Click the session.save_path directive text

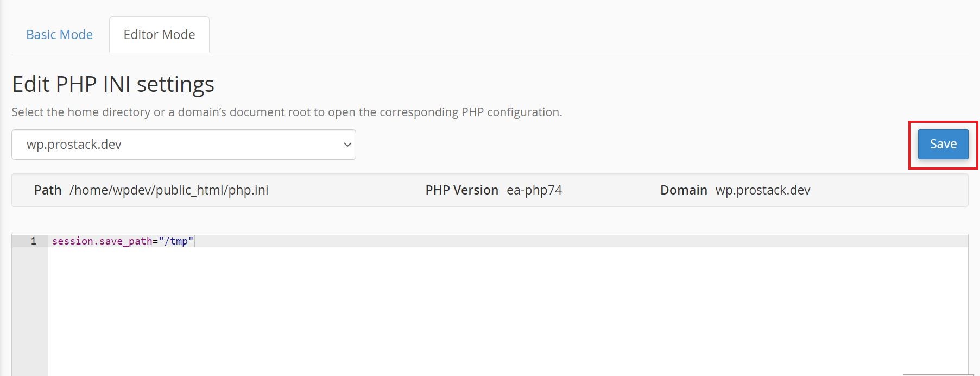[x=102, y=241]
